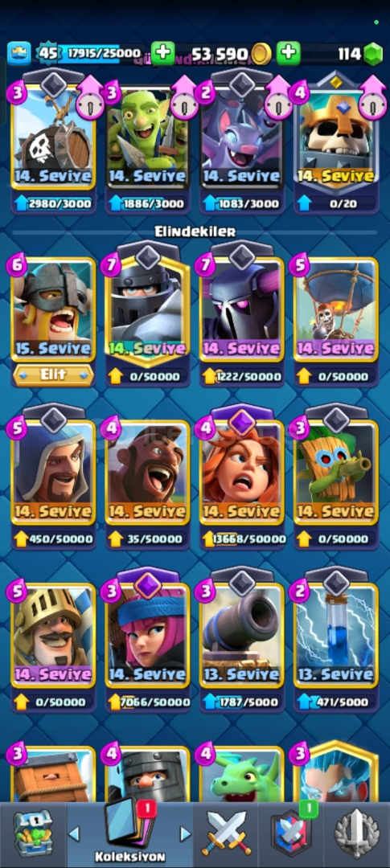Screen dimensions: 390x868
Task: Tap the Valkyrie card progress bar 13668/50000
Action: tap(242, 538)
